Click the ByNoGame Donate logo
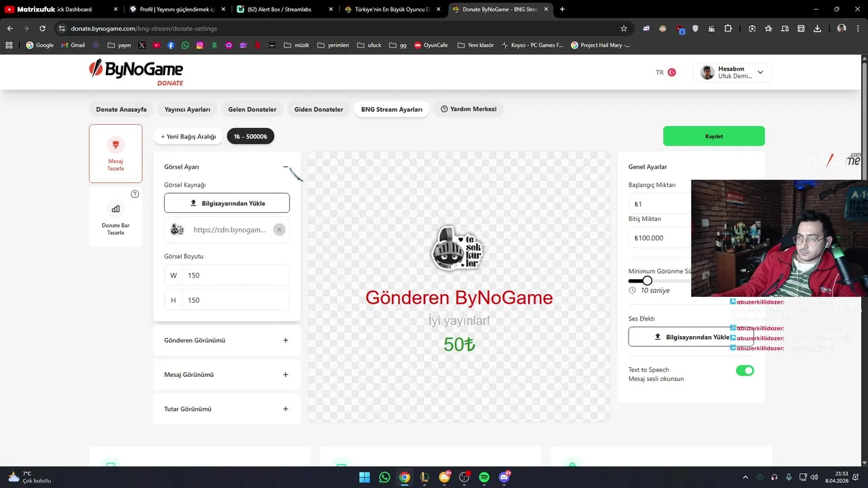The width and height of the screenshot is (868, 488). click(136, 72)
